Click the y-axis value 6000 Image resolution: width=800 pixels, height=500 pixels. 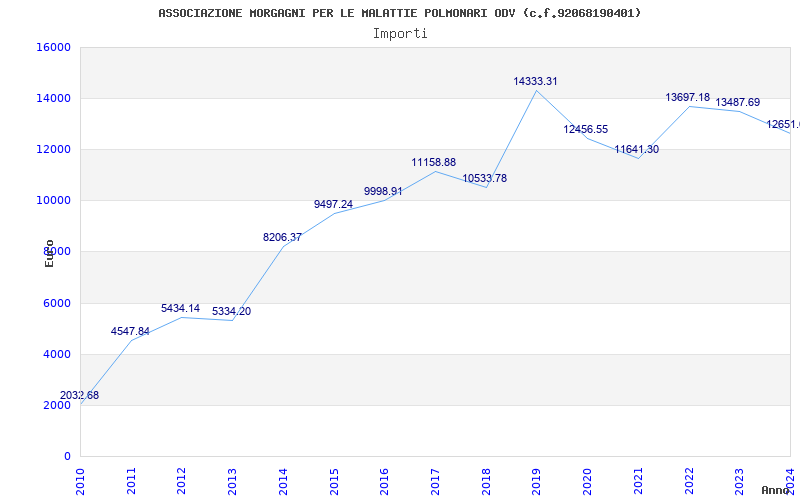pos(56,304)
